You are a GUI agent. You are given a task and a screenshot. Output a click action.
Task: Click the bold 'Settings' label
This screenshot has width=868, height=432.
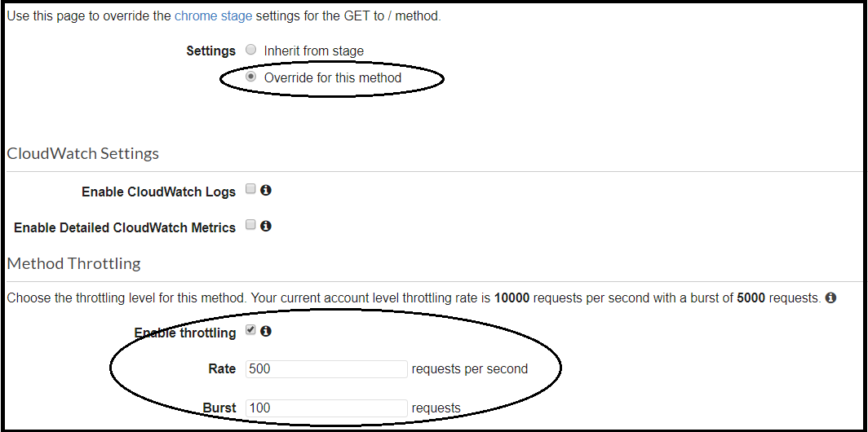coord(210,51)
